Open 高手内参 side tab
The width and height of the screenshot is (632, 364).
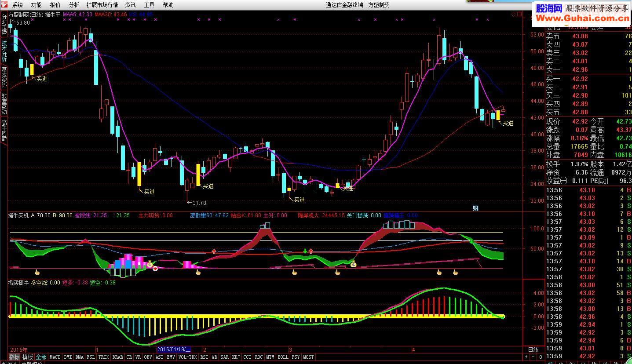point(4,130)
